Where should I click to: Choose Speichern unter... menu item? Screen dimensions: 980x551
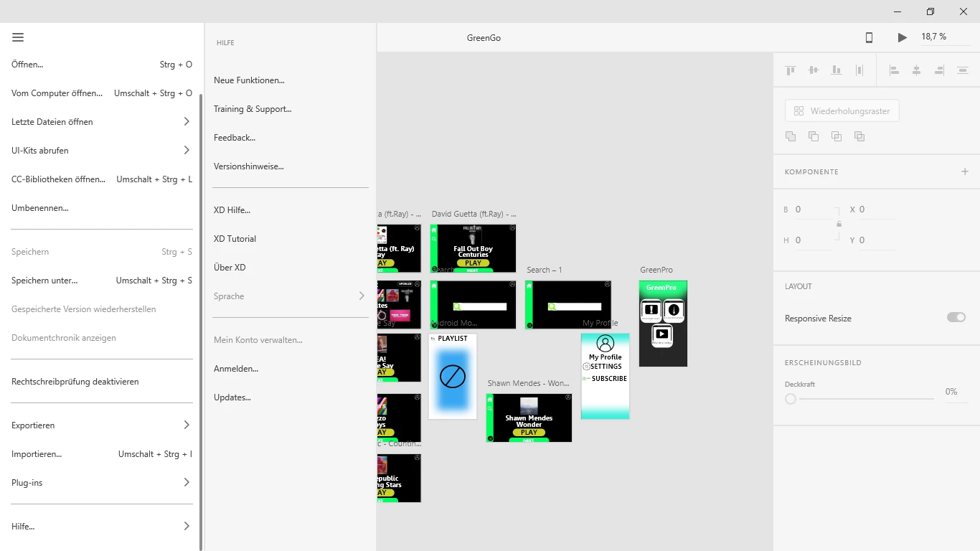(x=102, y=281)
